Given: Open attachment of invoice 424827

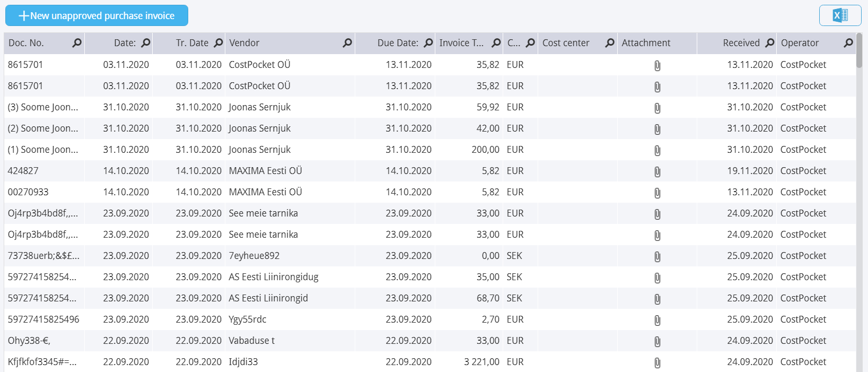Looking at the screenshot, I should pyautogui.click(x=657, y=171).
